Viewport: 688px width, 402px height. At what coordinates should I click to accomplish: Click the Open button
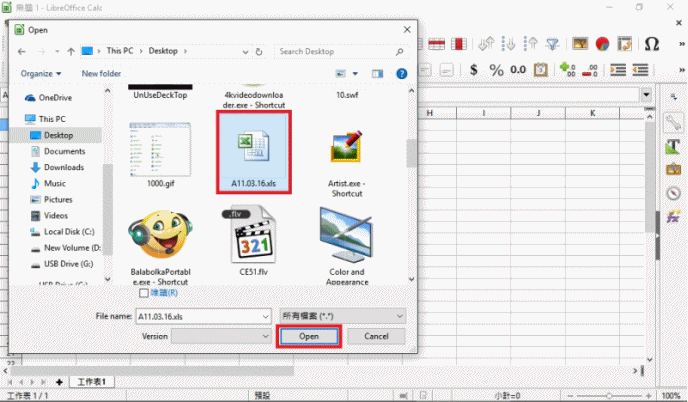(309, 337)
